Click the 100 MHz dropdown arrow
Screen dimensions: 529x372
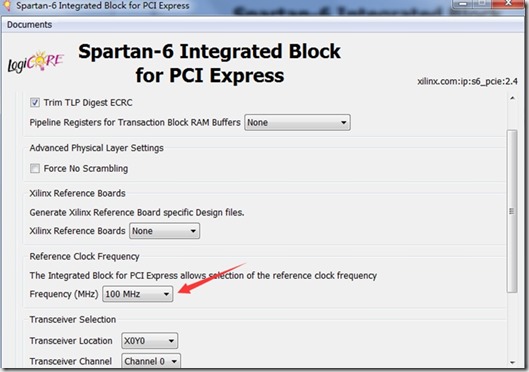166,294
